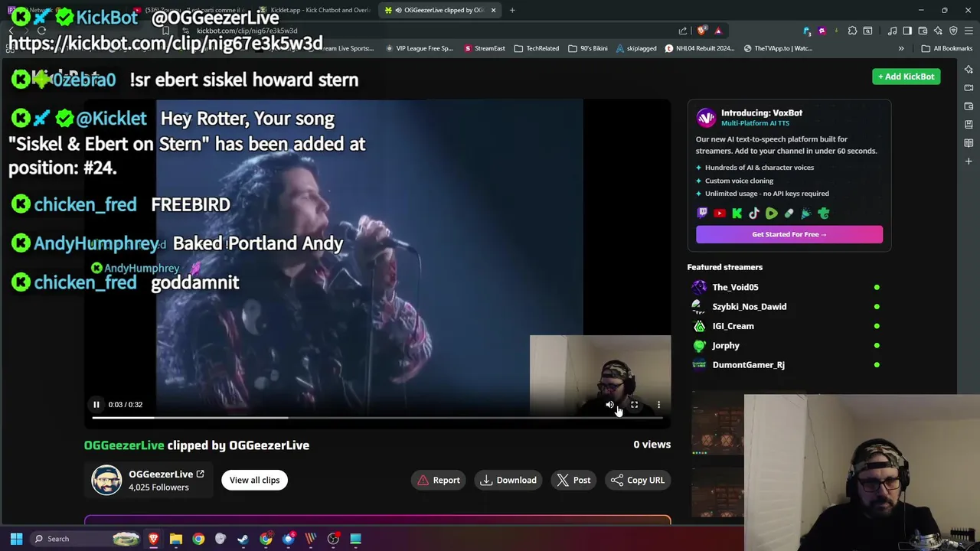Open the TechRelated bookmarks folder

click(536, 48)
